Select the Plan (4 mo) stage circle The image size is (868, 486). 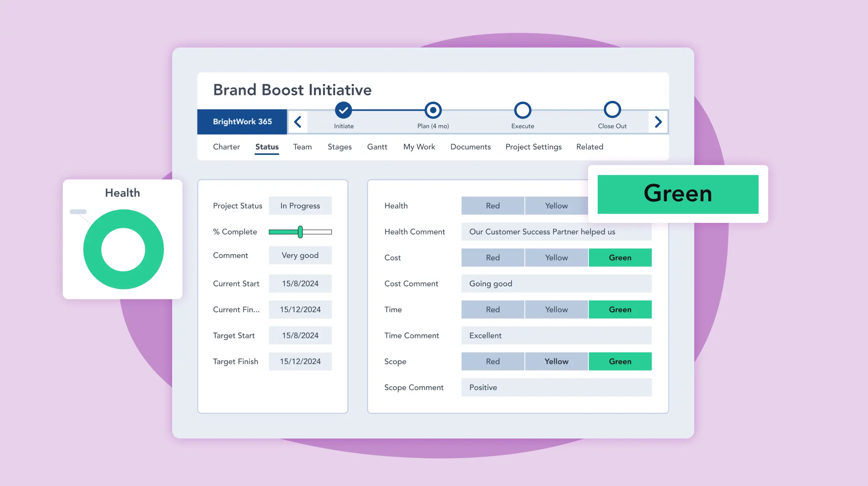coord(433,109)
